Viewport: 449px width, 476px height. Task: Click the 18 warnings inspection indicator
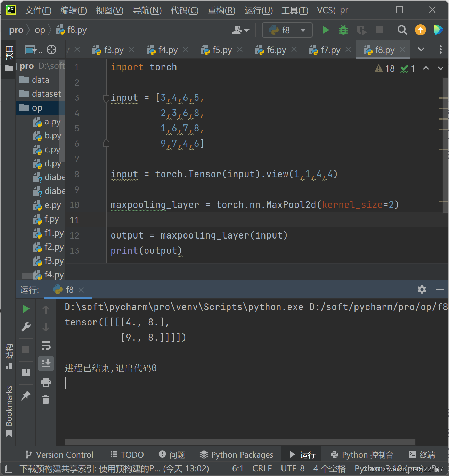pos(385,68)
